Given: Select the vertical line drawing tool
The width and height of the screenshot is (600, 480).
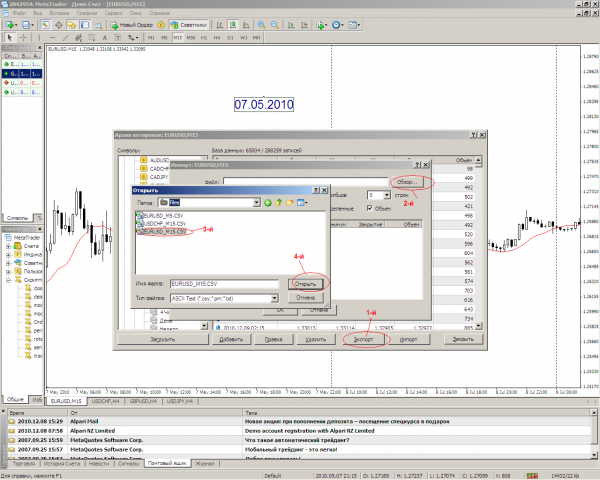Looking at the screenshot, I should coord(39,38).
